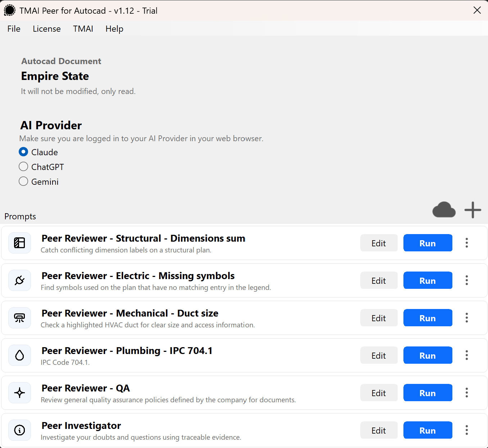Run the Peer Reviewer QA prompt
The image size is (488, 448).
[428, 393]
